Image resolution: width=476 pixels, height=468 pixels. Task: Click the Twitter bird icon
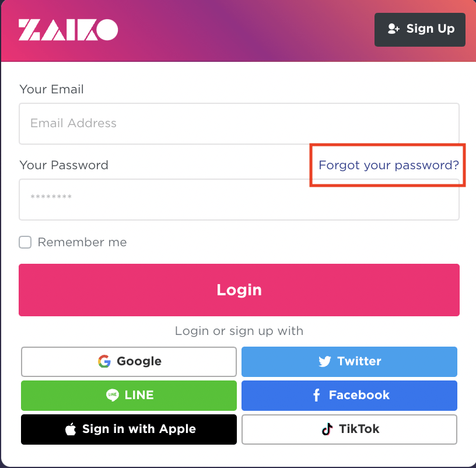point(324,361)
